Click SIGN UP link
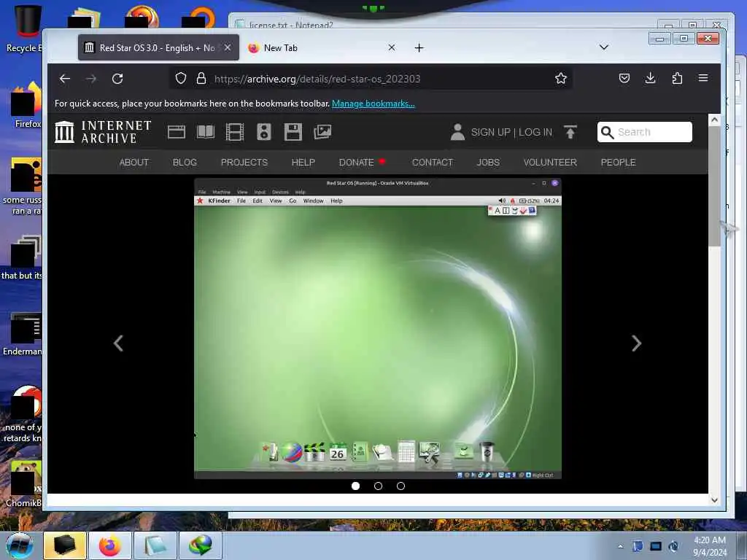 pyautogui.click(x=490, y=133)
